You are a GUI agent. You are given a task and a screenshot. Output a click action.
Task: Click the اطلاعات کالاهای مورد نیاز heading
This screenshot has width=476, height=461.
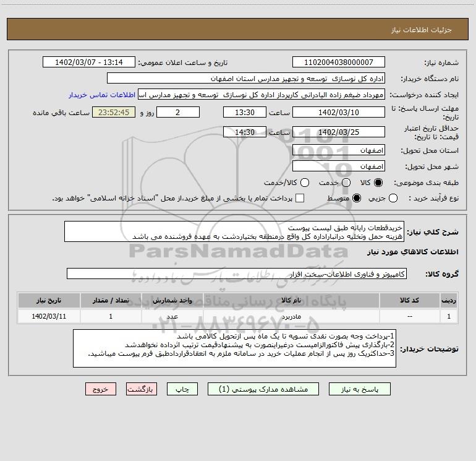412,252
